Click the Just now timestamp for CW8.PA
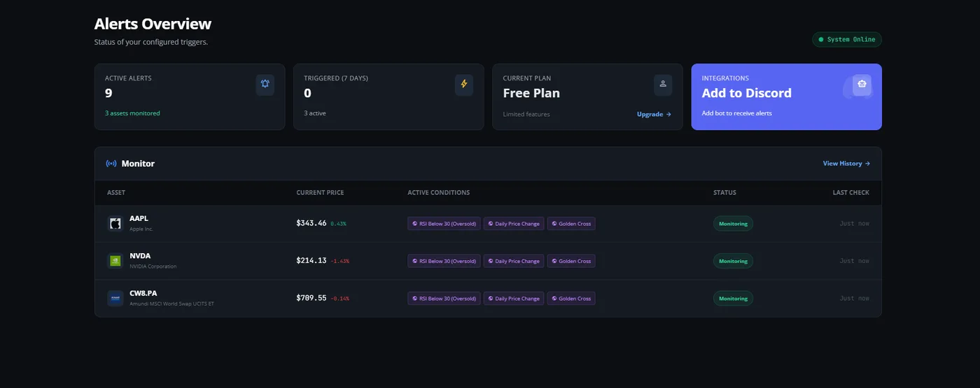The image size is (980, 388). [x=855, y=299]
